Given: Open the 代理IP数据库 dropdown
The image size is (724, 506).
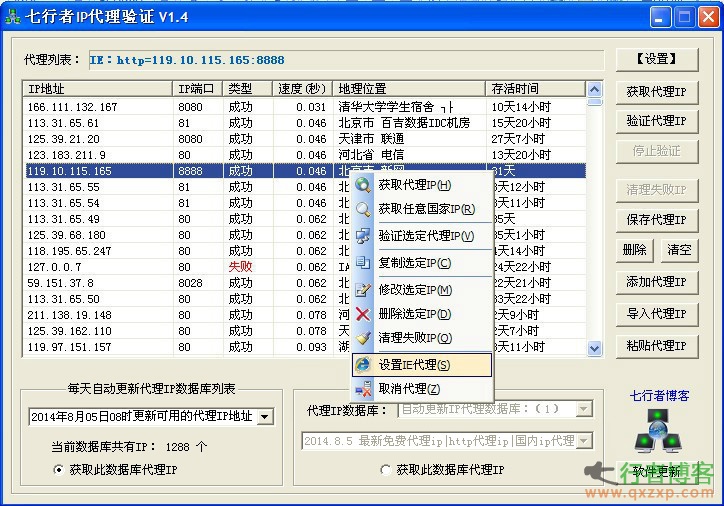Looking at the screenshot, I should (584, 409).
